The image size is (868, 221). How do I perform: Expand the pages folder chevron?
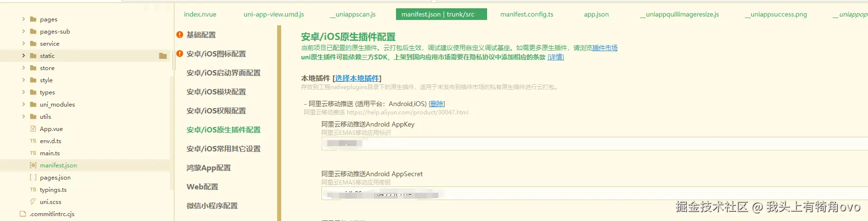coord(23,19)
